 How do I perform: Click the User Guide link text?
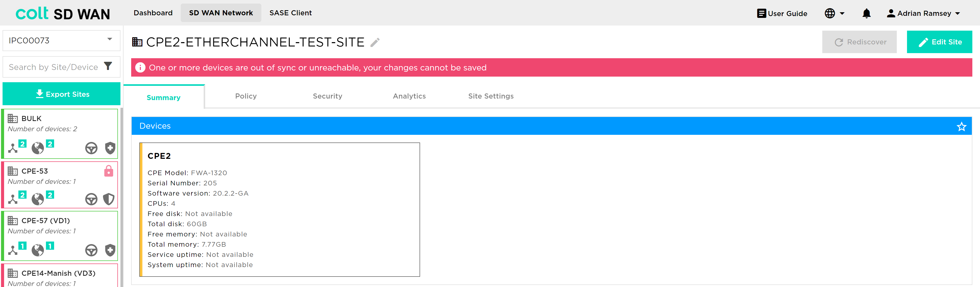click(788, 13)
